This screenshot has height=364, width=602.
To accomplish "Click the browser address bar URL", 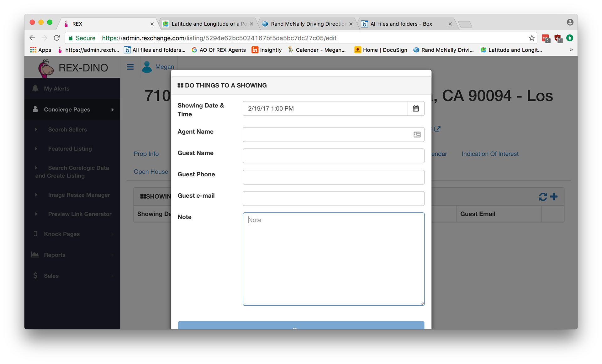I will 219,38.
